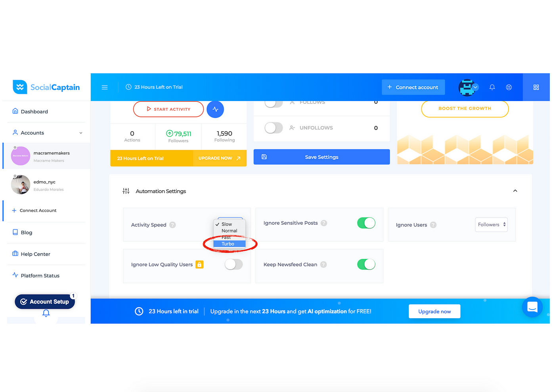Click the lock icon on Ignore Low Quality Users
Screen dimensions: 555x392
199,264
